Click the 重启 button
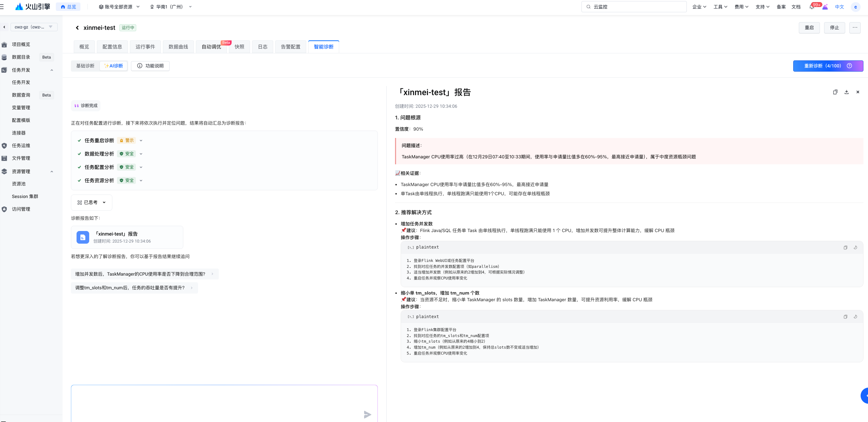The width and height of the screenshot is (868, 422). pyautogui.click(x=809, y=28)
